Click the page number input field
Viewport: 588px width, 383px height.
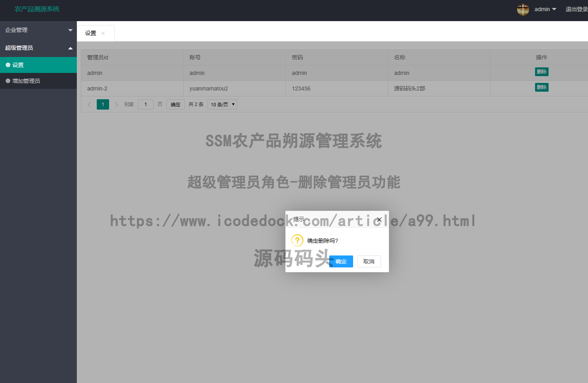tap(146, 104)
